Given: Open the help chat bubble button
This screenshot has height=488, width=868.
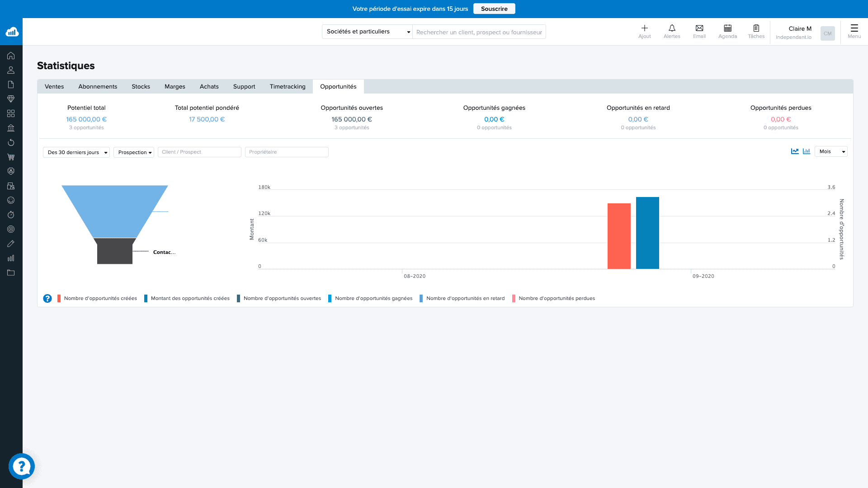Looking at the screenshot, I should 22,466.
